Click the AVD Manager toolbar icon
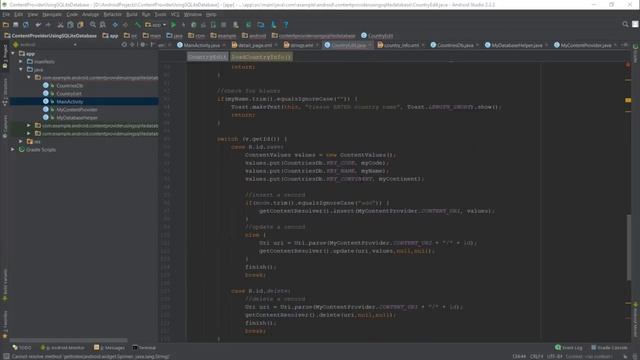 coord(236,25)
